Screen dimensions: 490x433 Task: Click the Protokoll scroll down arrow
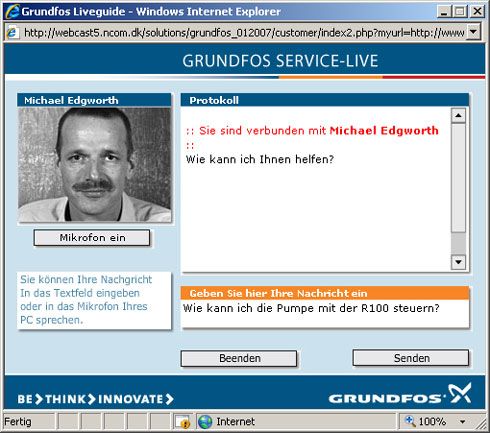(x=458, y=262)
